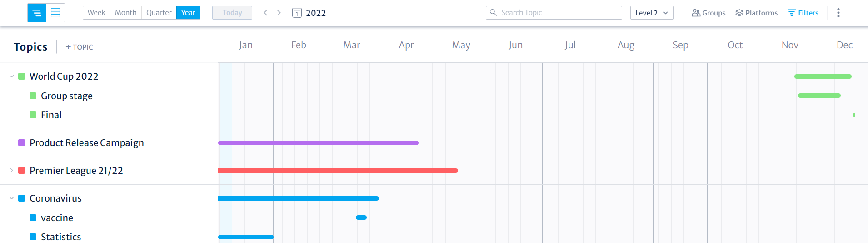
Task: Select the Month view
Action: (126, 13)
